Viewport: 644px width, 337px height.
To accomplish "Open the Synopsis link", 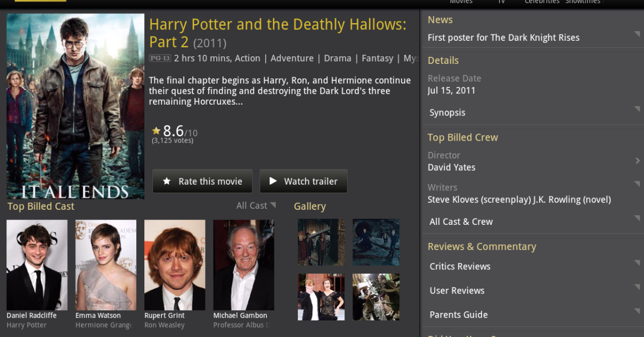I will click(448, 113).
